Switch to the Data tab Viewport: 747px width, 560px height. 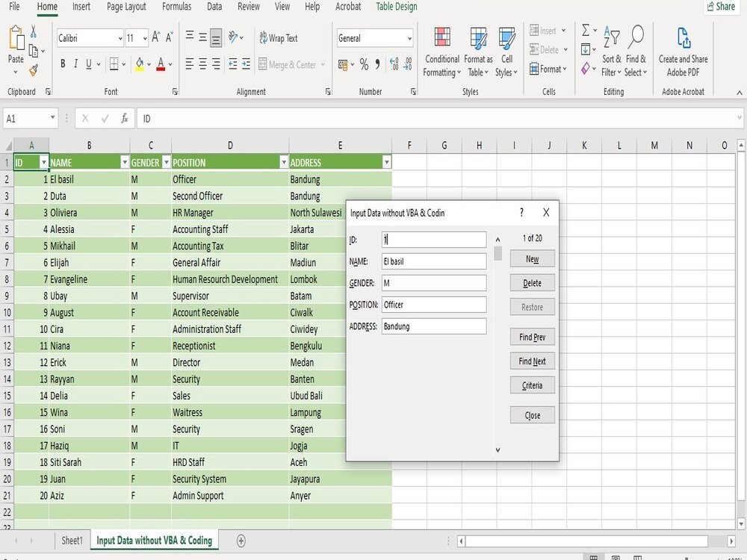214,7
